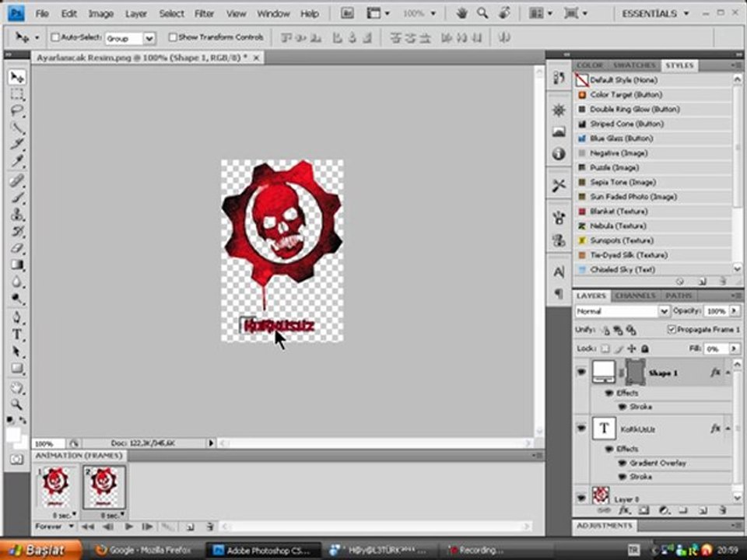The width and height of the screenshot is (747, 560).
Task: Select the Move tool in toolbox
Action: (x=17, y=77)
